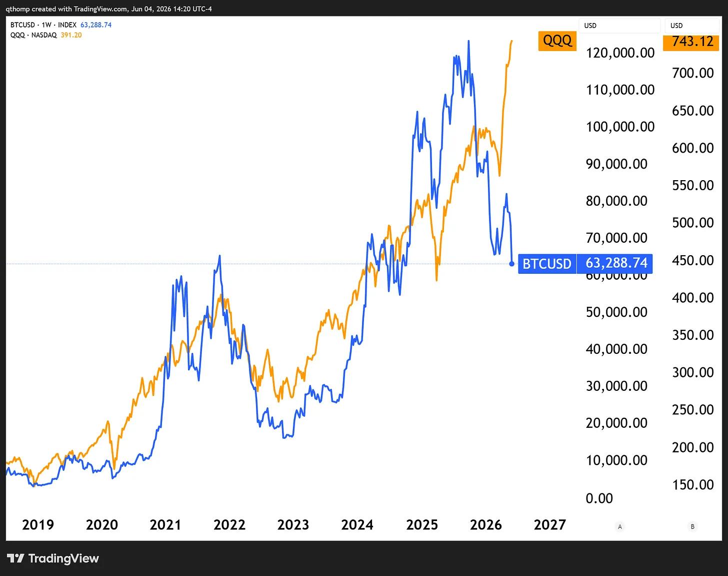Screen dimensions: 728x576
Task: Click the 700.00 level on QQQ price scale
Action: [692, 73]
